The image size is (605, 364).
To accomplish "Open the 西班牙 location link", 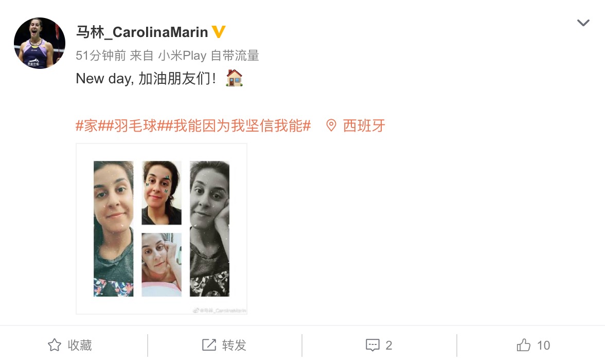I will 364,125.
